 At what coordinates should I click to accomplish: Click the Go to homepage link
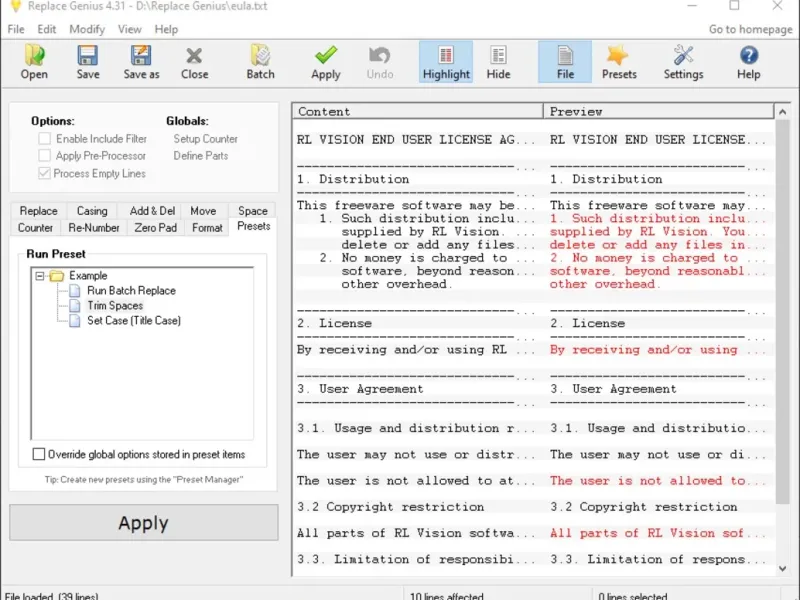[x=750, y=29]
